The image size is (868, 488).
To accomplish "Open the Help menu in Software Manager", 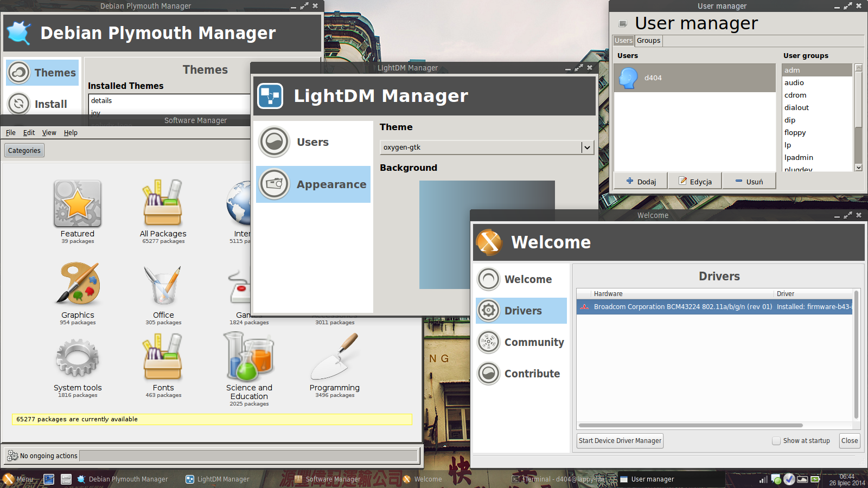I will click(x=71, y=133).
